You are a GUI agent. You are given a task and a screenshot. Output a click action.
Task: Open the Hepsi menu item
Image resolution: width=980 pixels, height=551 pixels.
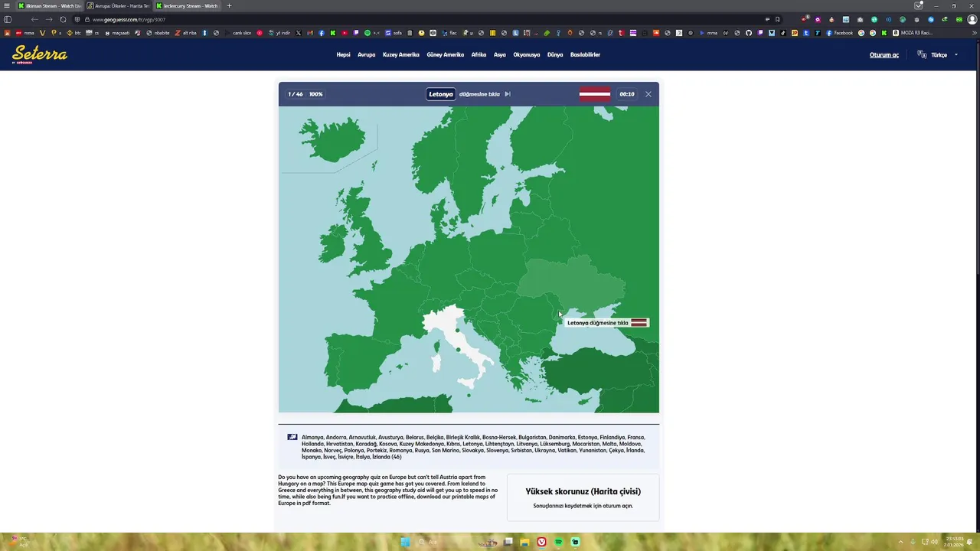(343, 55)
